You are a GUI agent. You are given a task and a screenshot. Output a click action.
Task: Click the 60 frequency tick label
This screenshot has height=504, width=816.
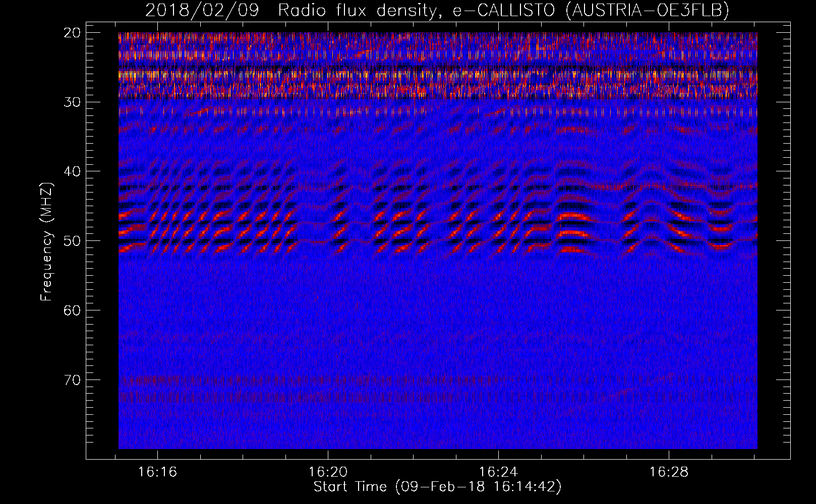point(73,310)
